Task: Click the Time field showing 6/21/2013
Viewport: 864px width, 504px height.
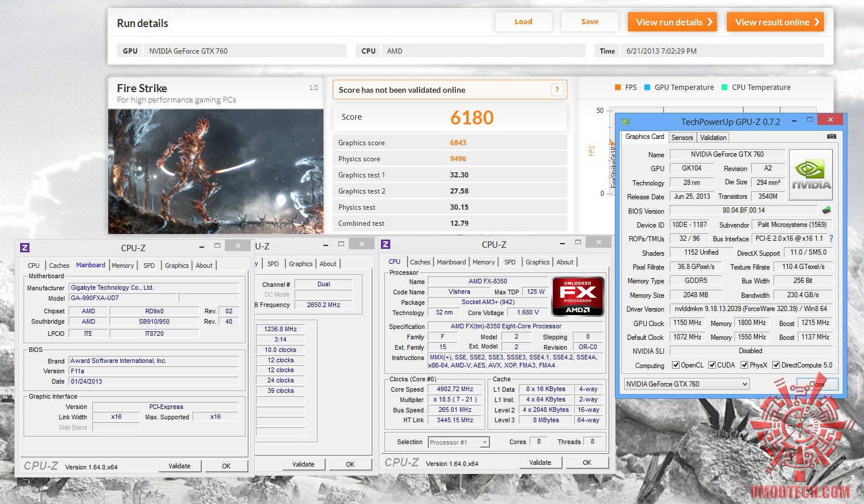Action: pyautogui.click(x=722, y=51)
